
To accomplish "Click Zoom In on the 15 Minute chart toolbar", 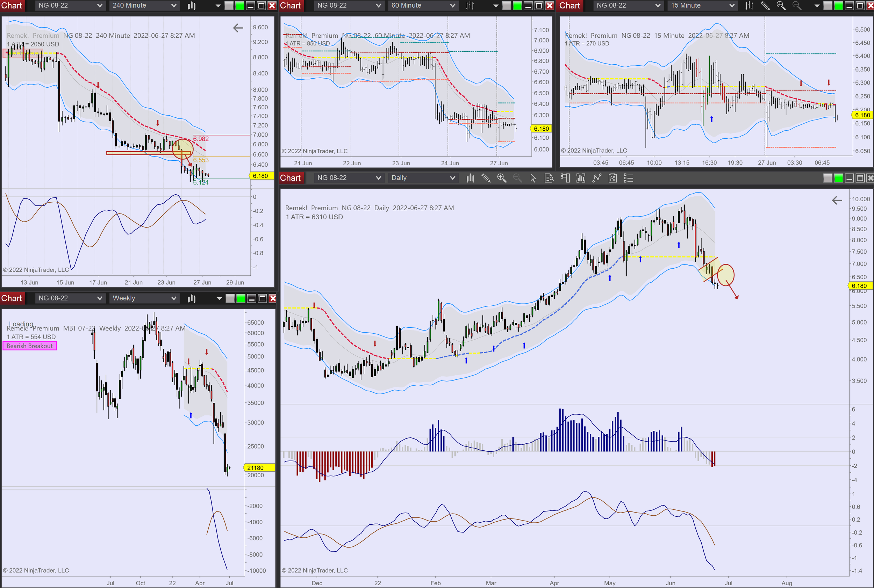I will point(781,6).
